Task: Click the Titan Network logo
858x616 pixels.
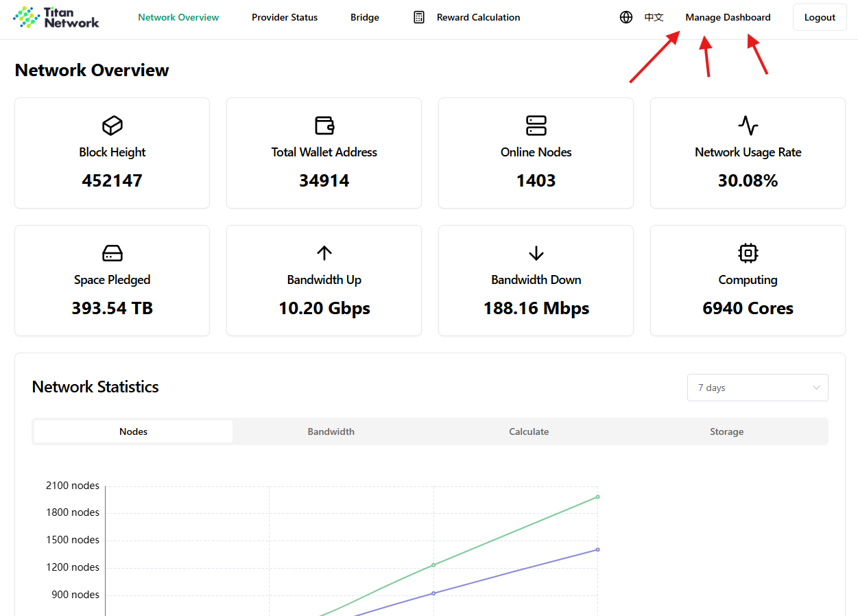Action: 56,17
